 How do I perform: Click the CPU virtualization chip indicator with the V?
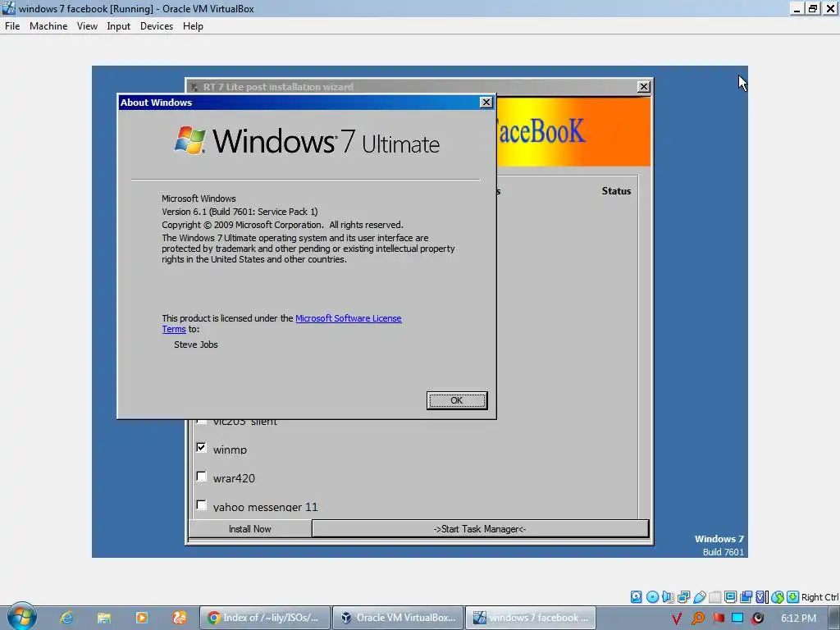(761, 597)
